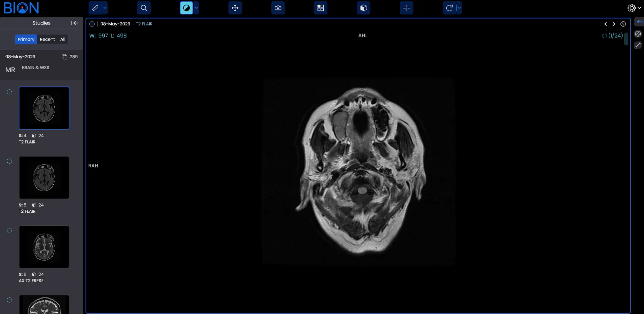Collapse the Studies panel
This screenshot has height=314, width=644.
point(75,23)
